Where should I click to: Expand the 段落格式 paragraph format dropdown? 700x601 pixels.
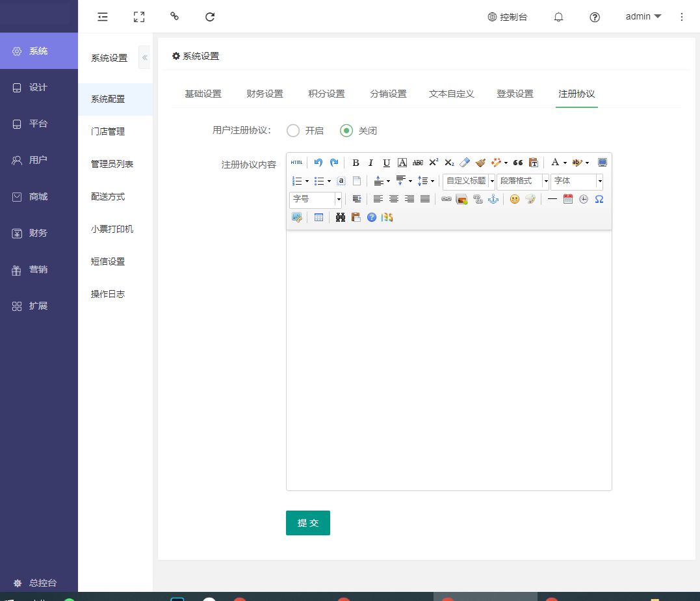coord(523,181)
